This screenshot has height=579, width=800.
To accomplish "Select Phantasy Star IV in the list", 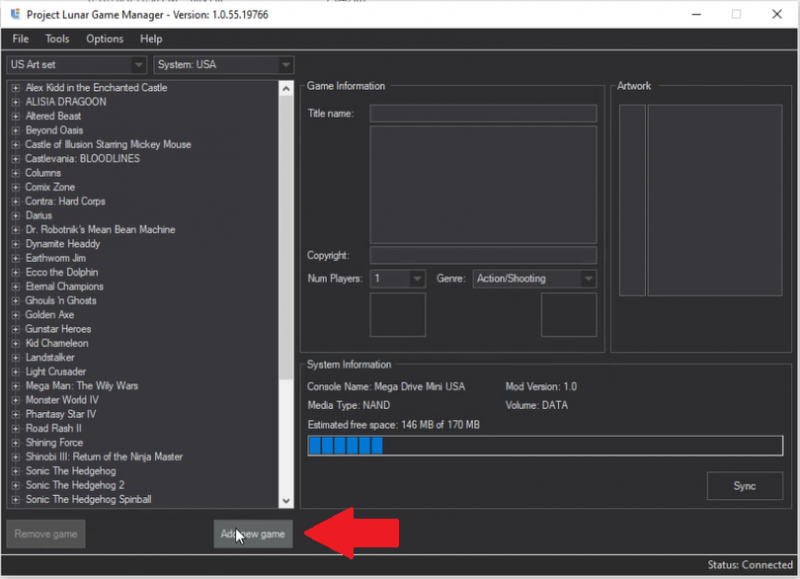I will (x=60, y=414).
